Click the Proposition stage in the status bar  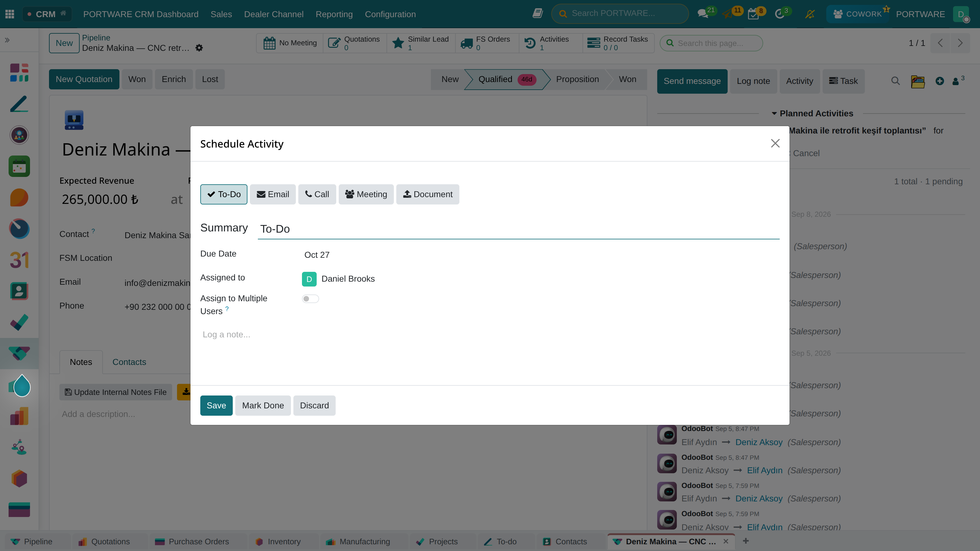pyautogui.click(x=577, y=79)
